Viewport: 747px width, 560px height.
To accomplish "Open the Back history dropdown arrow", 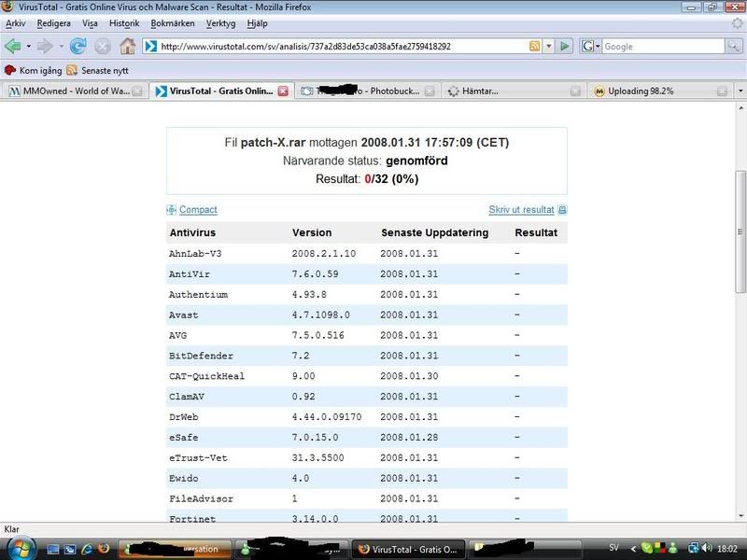I will click(29, 46).
